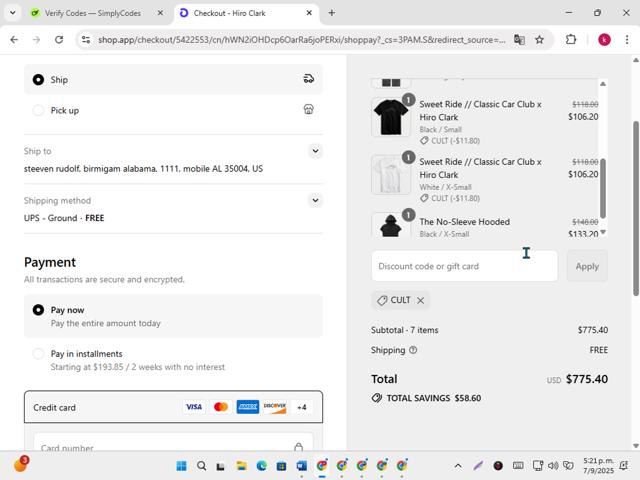
Task: Click the order summary scroll up arrow
Action: pyautogui.click(x=603, y=84)
